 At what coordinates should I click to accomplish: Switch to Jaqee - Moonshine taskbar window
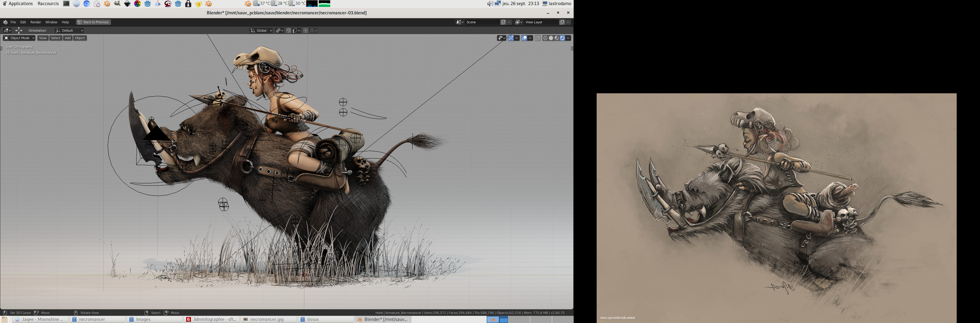(x=40, y=320)
